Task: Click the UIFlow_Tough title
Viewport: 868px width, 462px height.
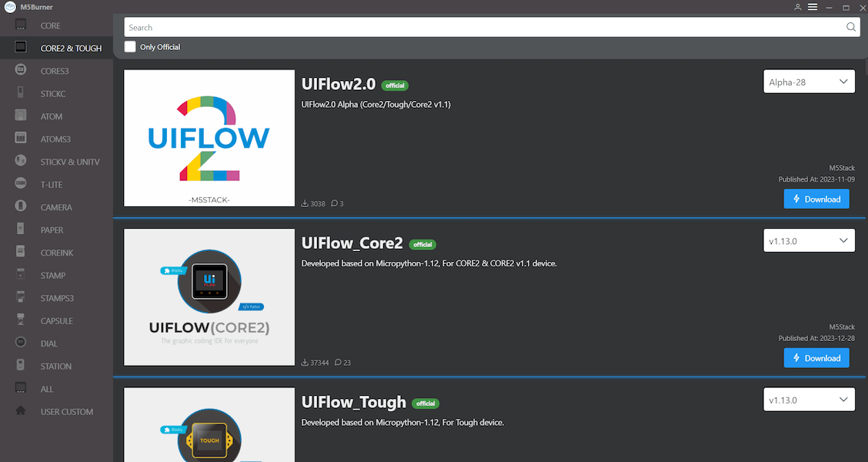Action: [x=354, y=402]
